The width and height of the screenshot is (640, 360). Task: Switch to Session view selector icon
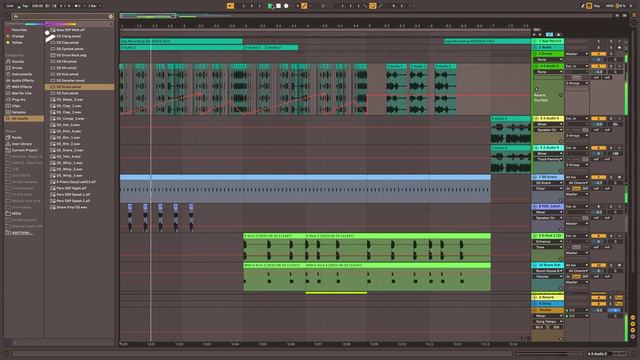click(634, 22)
